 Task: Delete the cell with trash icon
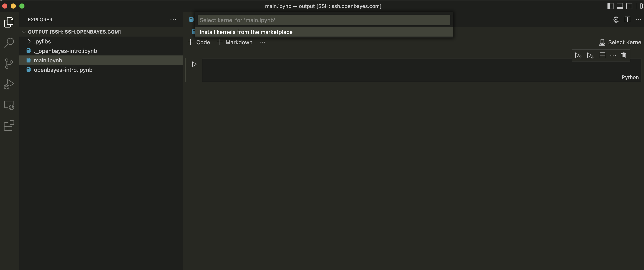click(x=624, y=55)
